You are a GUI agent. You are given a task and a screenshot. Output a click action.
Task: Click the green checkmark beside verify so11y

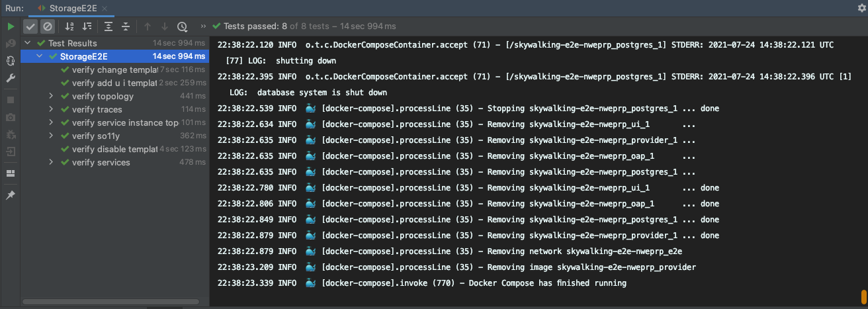click(x=65, y=136)
